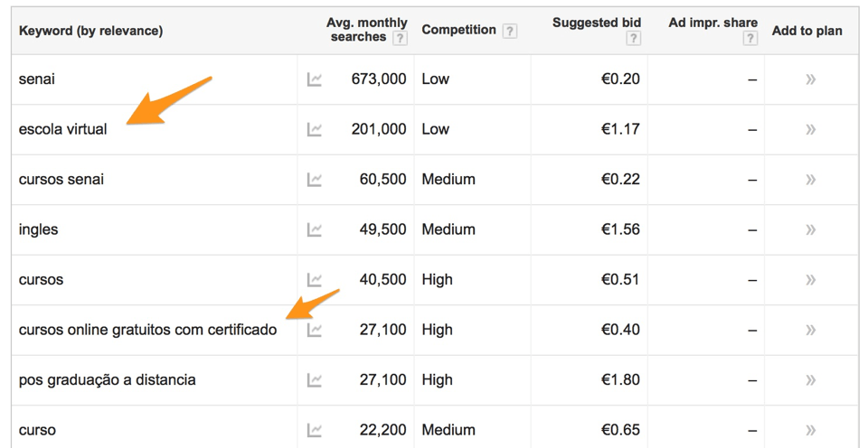Screen dimensions: 868x448
Task: Select the cursos keyword text
Action: 41,280
